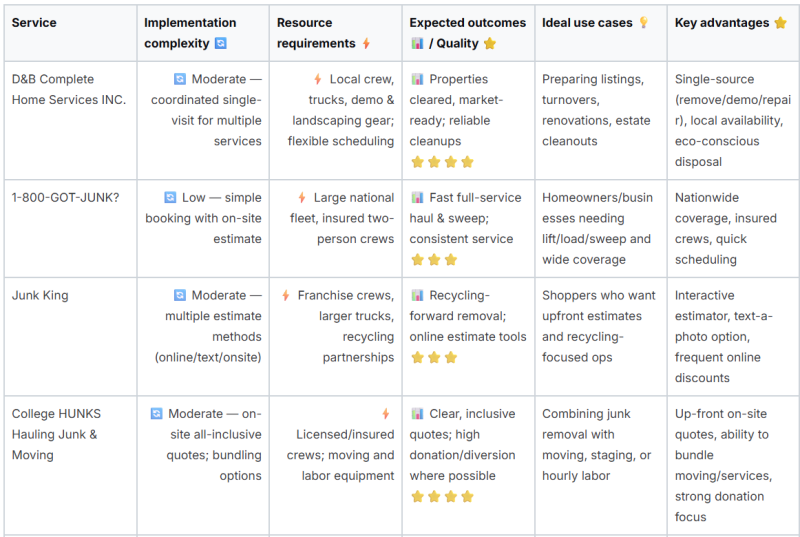Click the star icon next to Quality header
The width and height of the screenshot is (800, 537).
click(x=490, y=43)
